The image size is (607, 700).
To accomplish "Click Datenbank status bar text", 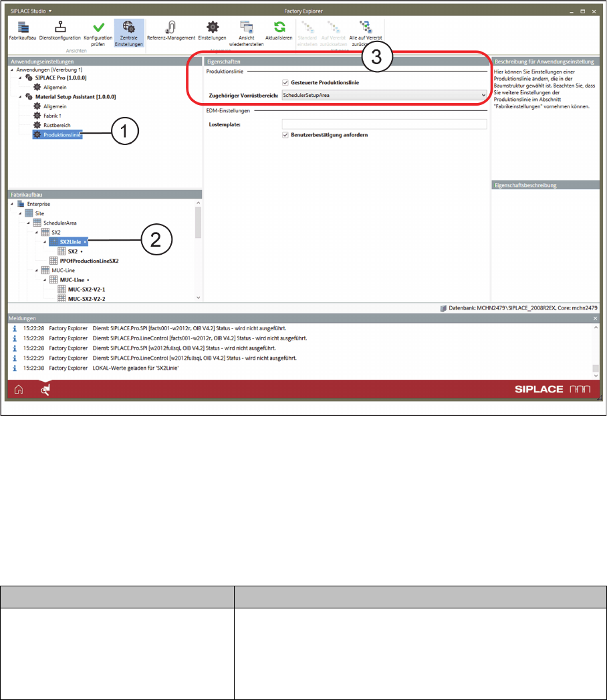I will click(x=523, y=308).
